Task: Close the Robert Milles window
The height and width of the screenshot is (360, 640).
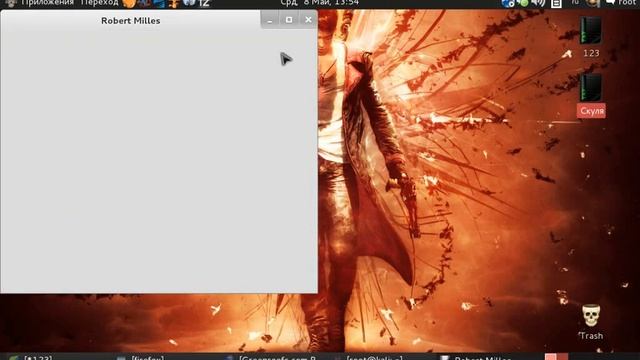Action: pyautogui.click(x=308, y=20)
